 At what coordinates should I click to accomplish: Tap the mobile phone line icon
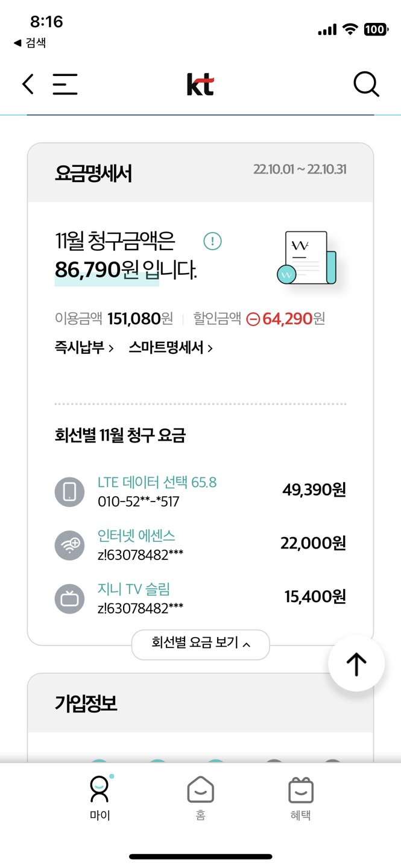[x=70, y=492]
